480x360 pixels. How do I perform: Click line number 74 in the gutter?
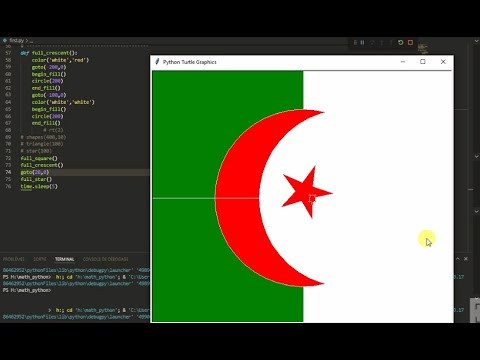click(8, 172)
